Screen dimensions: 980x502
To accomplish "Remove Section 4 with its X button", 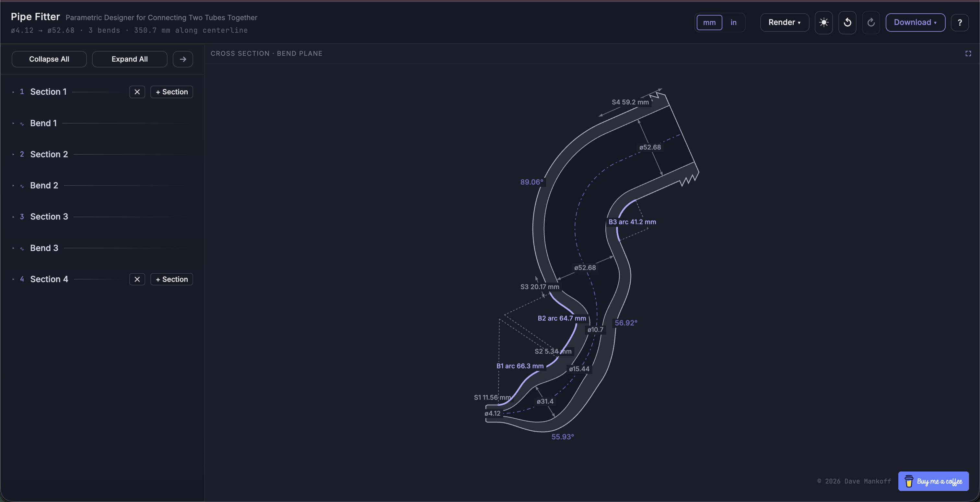I will 137,279.
